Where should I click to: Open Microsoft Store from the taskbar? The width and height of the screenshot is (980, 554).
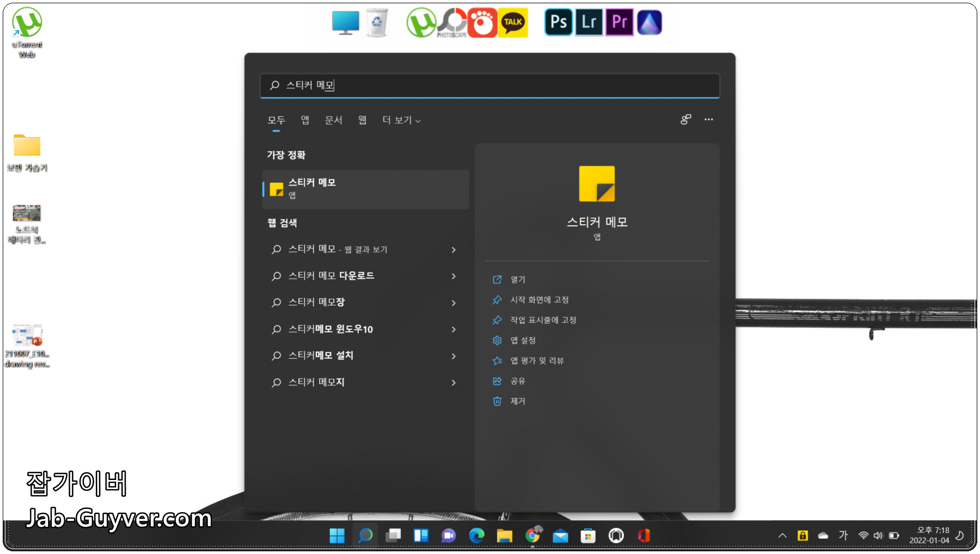click(x=588, y=535)
